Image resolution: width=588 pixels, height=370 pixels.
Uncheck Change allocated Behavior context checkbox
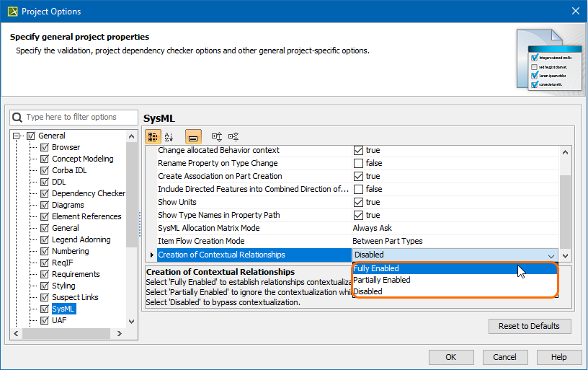pos(358,150)
